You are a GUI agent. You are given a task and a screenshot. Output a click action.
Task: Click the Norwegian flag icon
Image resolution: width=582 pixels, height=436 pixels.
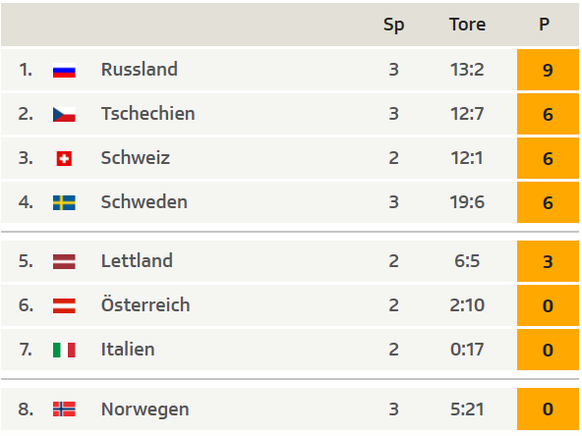[x=64, y=409]
